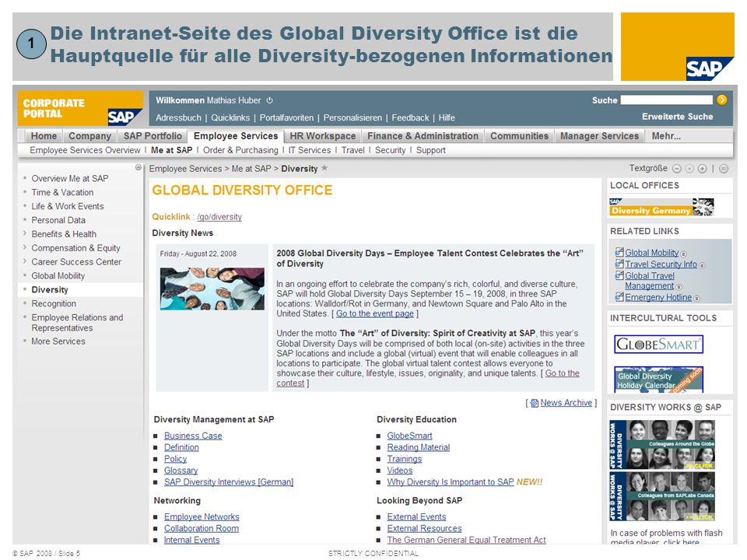This screenshot has width=747, height=560.
Task: Follow Go to the event page link
Action: [375, 313]
